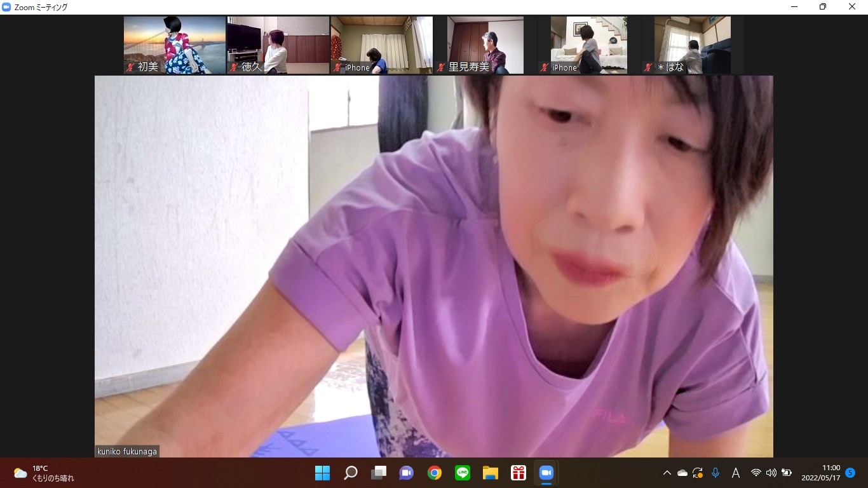Open Task View on taskbar
The width and height of the screenshot is (868, 488).
coord(379,473)
